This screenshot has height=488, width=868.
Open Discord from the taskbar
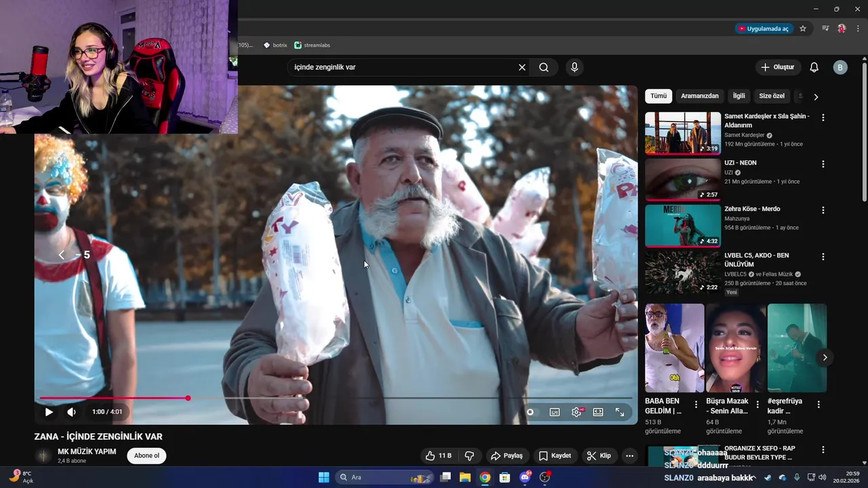525,477
